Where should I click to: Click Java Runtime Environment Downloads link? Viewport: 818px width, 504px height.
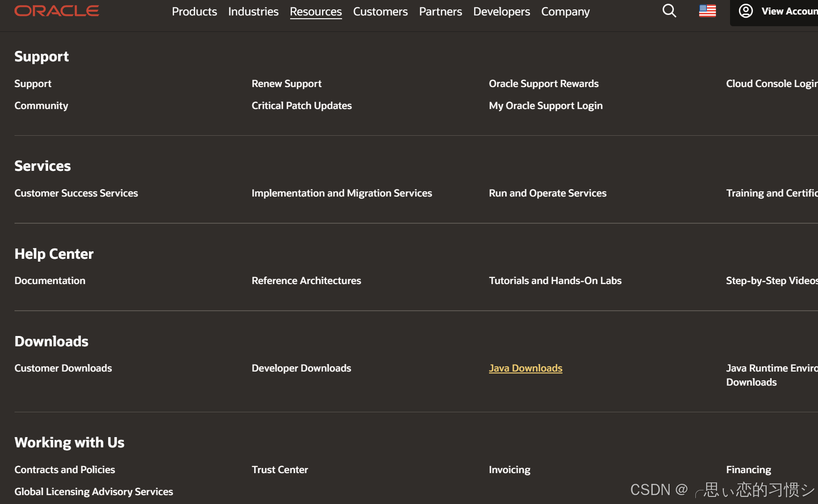coord(772,375)
